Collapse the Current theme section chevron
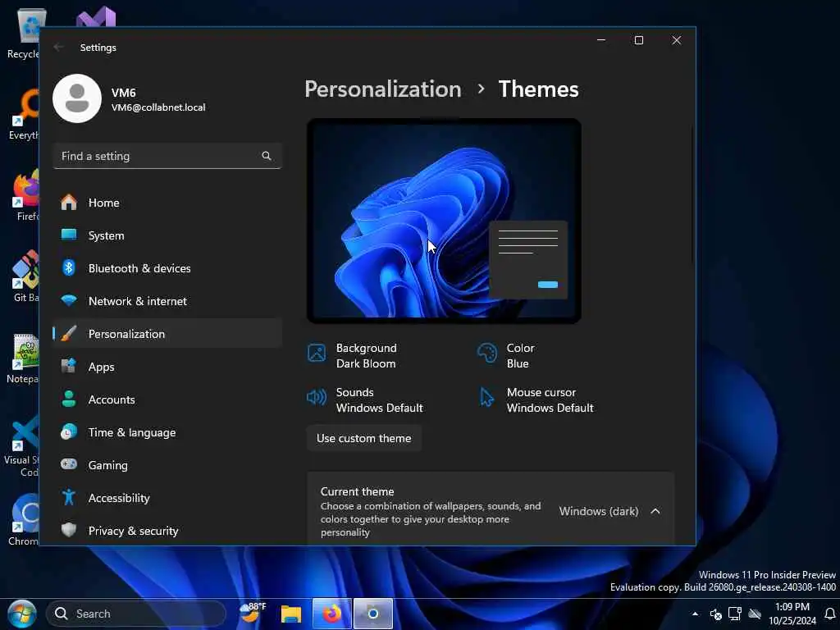Viewport: 840px width, 630px height. click(655, 511)
